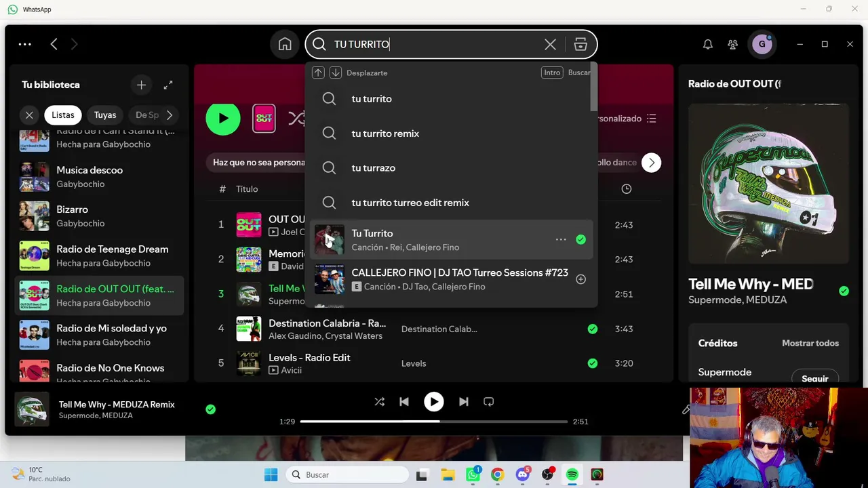Follow Supermode with the Seguir button

(815, 378)
